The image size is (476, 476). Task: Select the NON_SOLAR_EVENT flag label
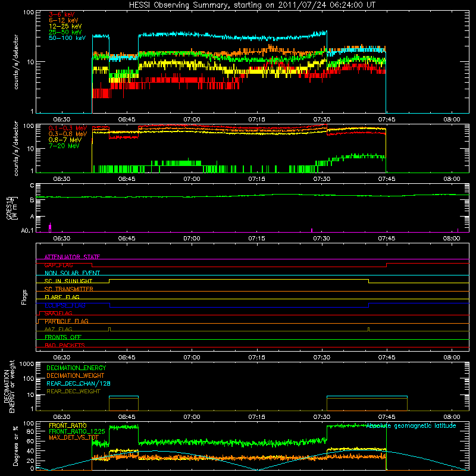72,273
